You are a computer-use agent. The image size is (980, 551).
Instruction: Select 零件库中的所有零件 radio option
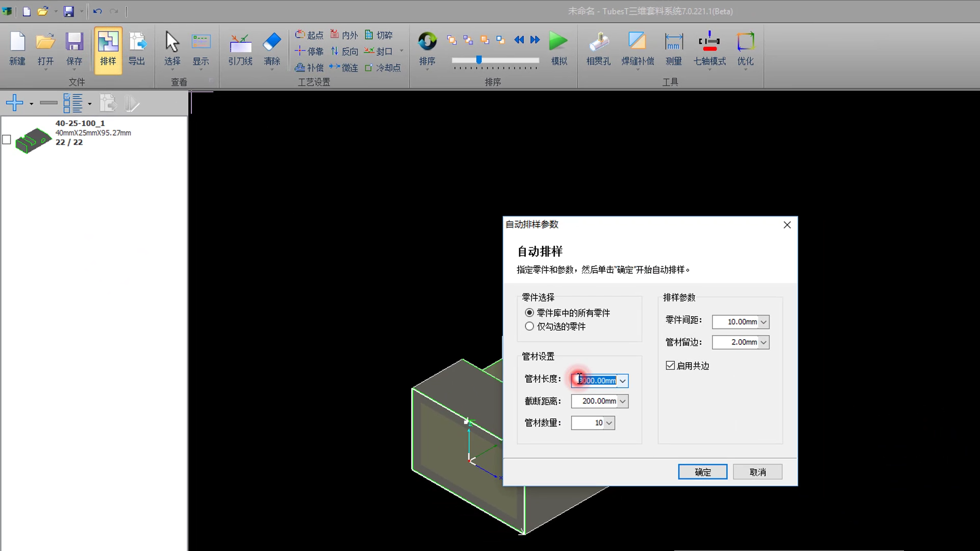[530, 313]
